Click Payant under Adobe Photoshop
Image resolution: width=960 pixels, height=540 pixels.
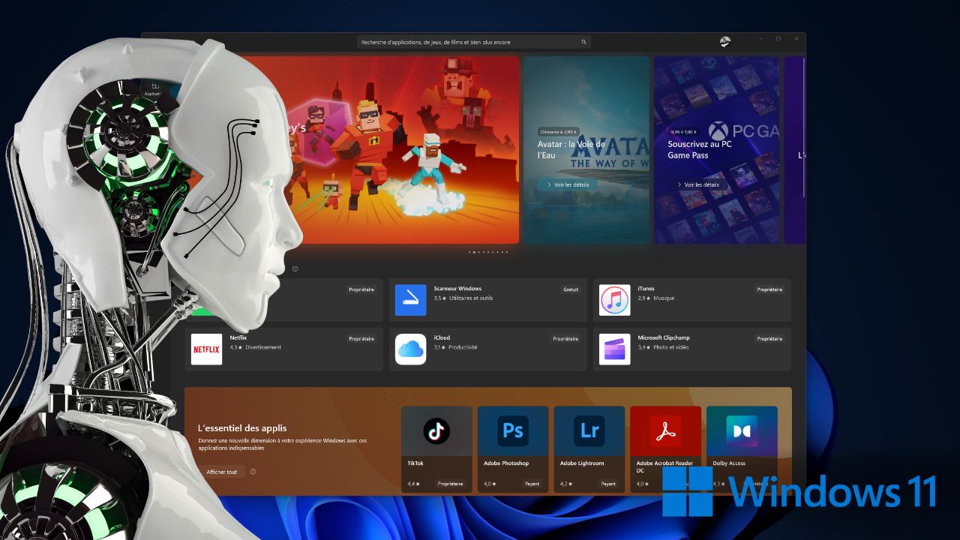click(x=532, y=484)
